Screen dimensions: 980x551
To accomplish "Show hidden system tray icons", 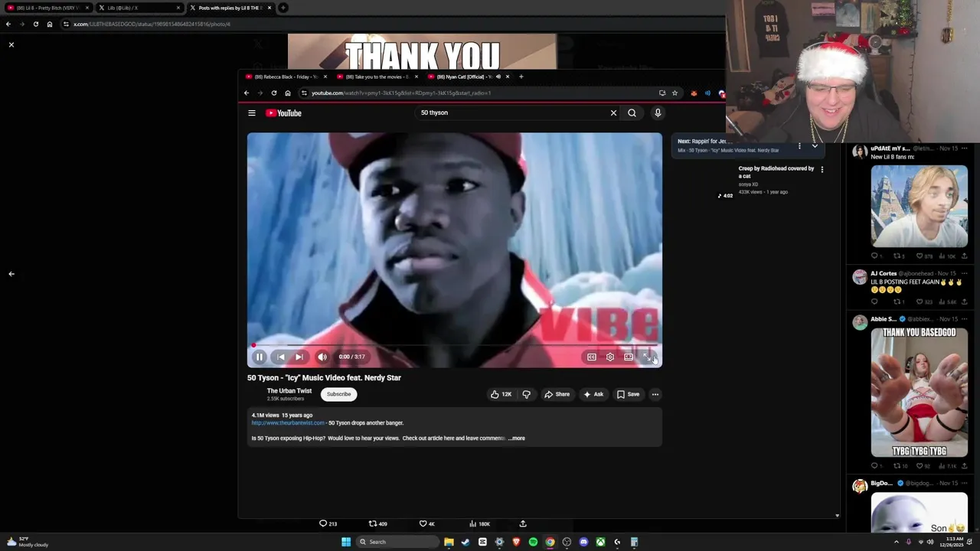I will pyautogui.click(x=897, y=542).
